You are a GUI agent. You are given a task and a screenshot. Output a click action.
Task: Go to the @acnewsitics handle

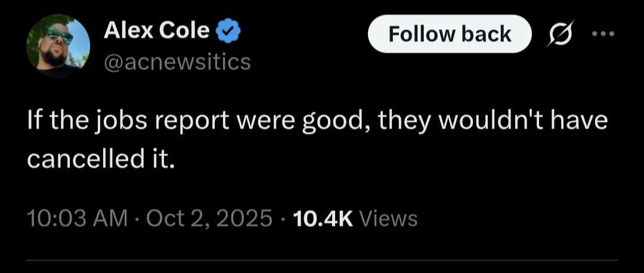pyautogui.click(x=177, y=62)
